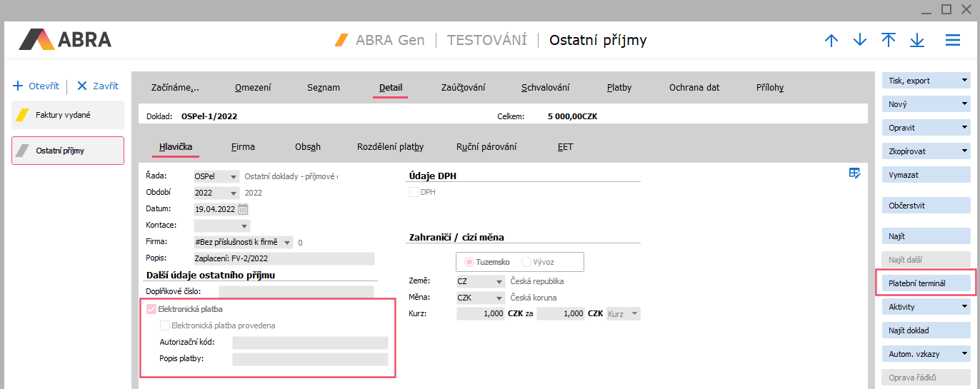980x389 pixels.
Task: Open the Měna CZK dropdown
Action: coord(498,298)
